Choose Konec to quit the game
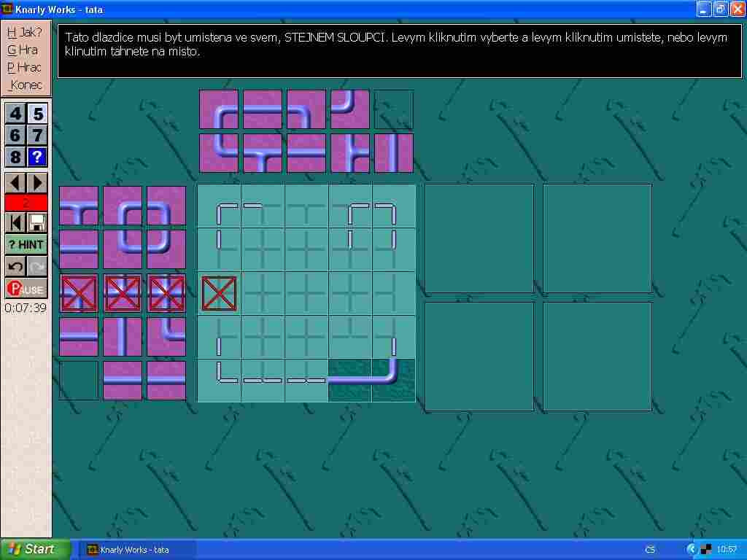 26,85
